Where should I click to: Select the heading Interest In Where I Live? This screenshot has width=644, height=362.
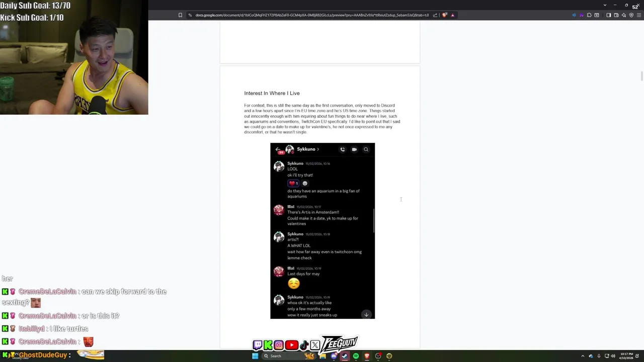click(x=272, y=93)
